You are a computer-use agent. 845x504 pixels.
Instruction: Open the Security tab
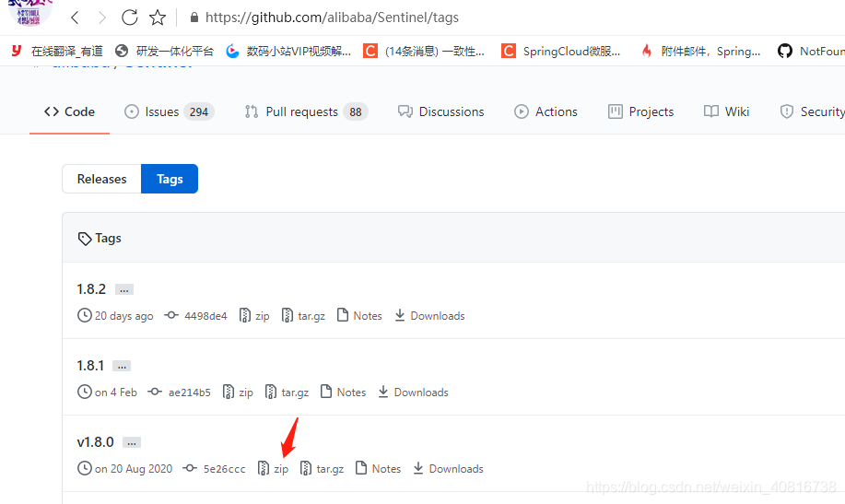pos(812,111)
